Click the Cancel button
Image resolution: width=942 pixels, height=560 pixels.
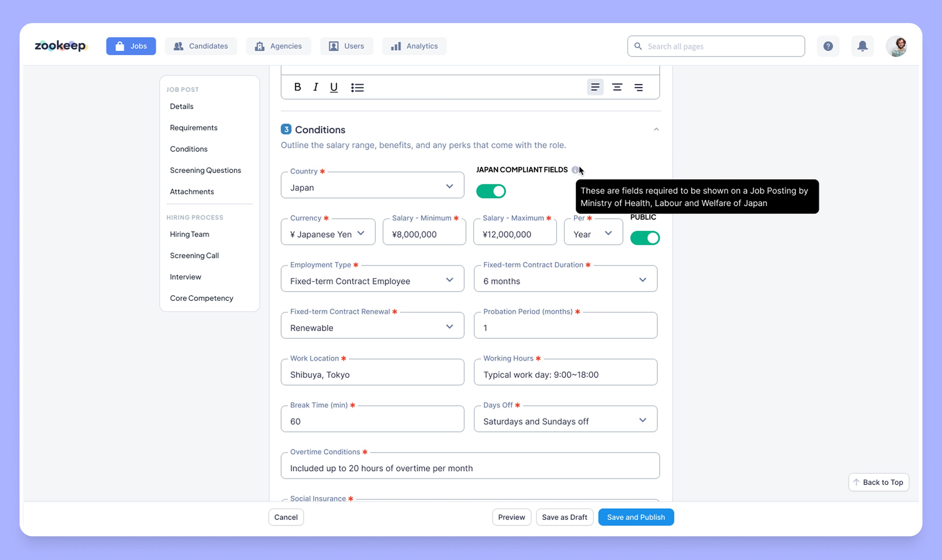pyautogui.click(x=286, y=517)
